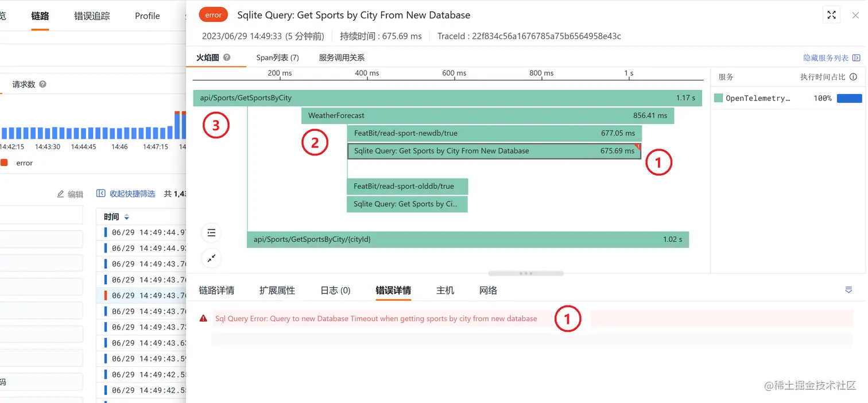This screenshot has width=868, height=403.
Task: Select truncated Sqlite Query: Get Sports by Ci... span
Action: coord(407,204)
